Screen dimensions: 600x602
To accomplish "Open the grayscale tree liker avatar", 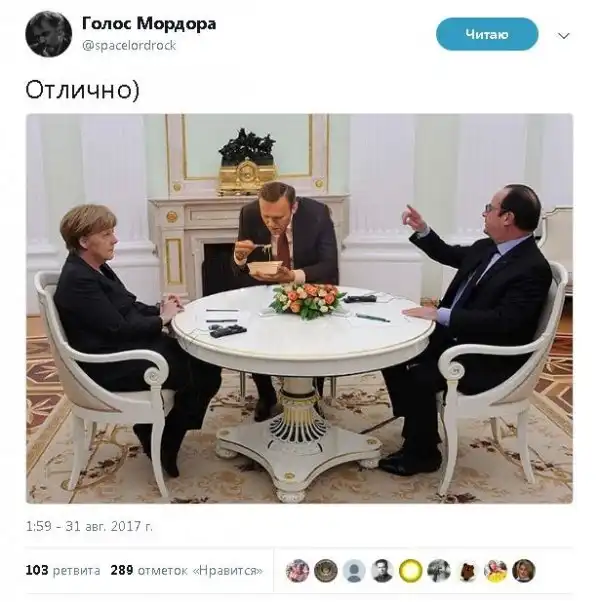I will (439, 571).
